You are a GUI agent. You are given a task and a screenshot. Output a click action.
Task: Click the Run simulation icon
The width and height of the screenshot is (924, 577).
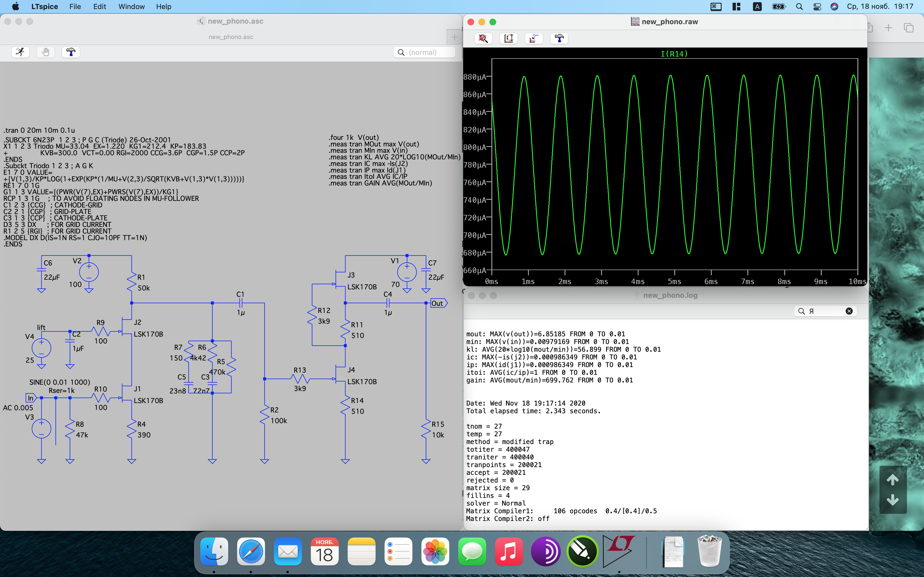(20, 52)
